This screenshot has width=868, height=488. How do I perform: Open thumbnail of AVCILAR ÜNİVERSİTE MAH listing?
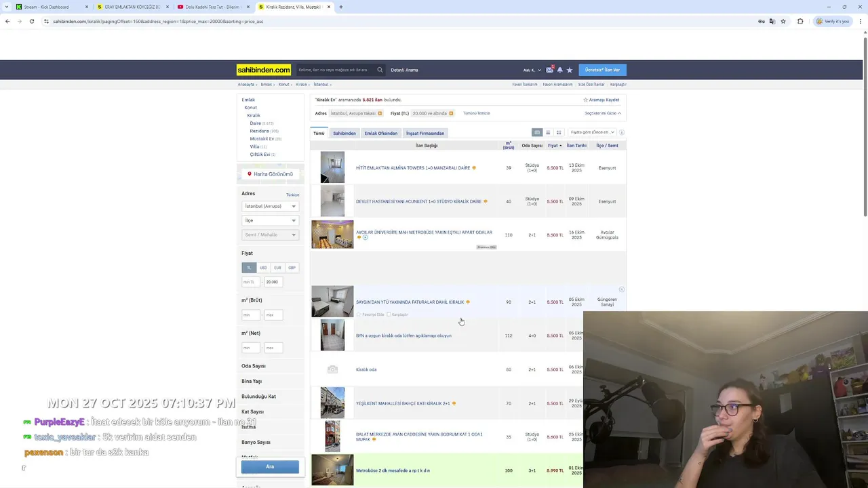point(332,235)
